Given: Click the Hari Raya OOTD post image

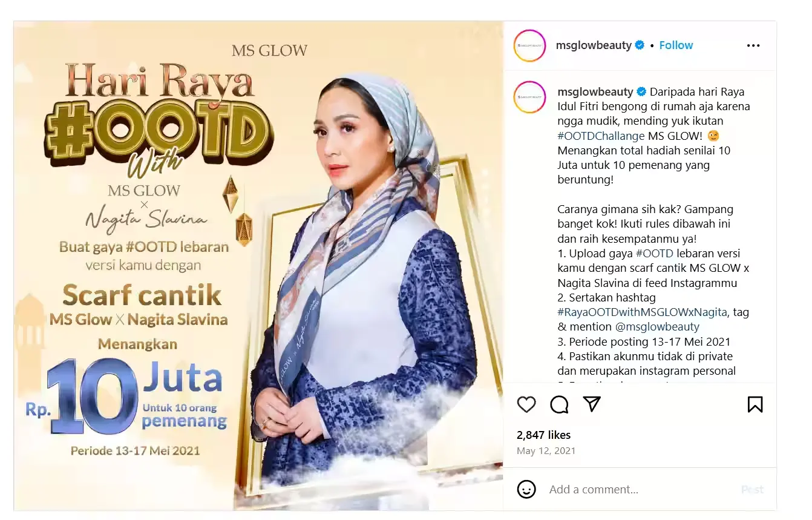Looking at the screenshot, I should pyautogui.click(x=258, y=265).
